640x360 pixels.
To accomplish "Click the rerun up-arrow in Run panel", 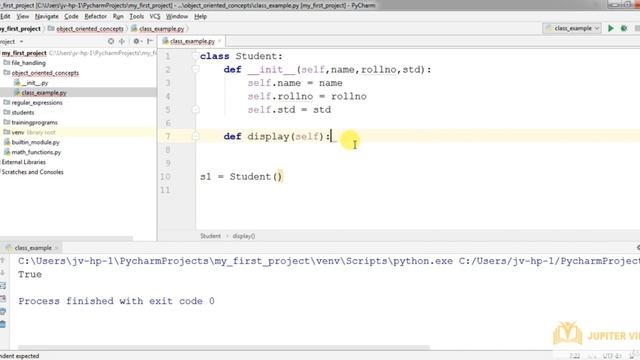I will 3,260.
